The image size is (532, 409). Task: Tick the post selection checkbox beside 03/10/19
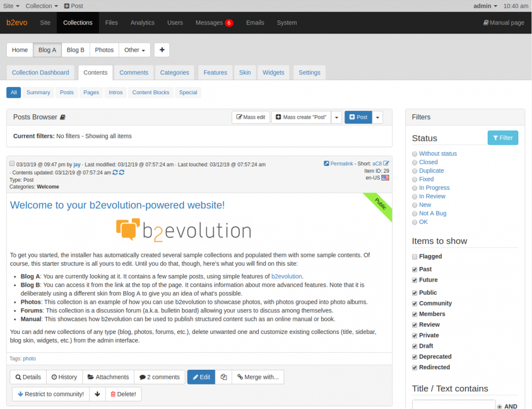click(x=12, y=164)
